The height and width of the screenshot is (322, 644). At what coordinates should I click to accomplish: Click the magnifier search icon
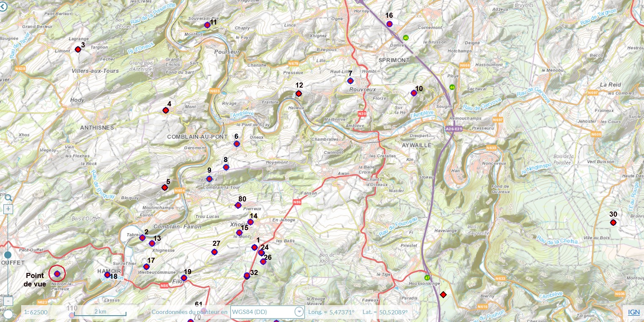(x=8, y=198)
